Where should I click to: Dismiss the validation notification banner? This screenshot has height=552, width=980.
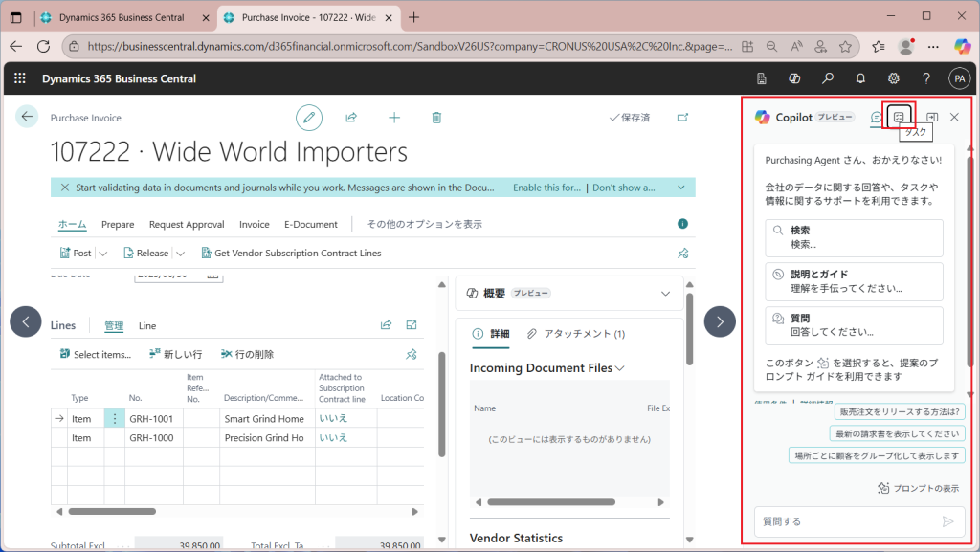pos(64,188)
